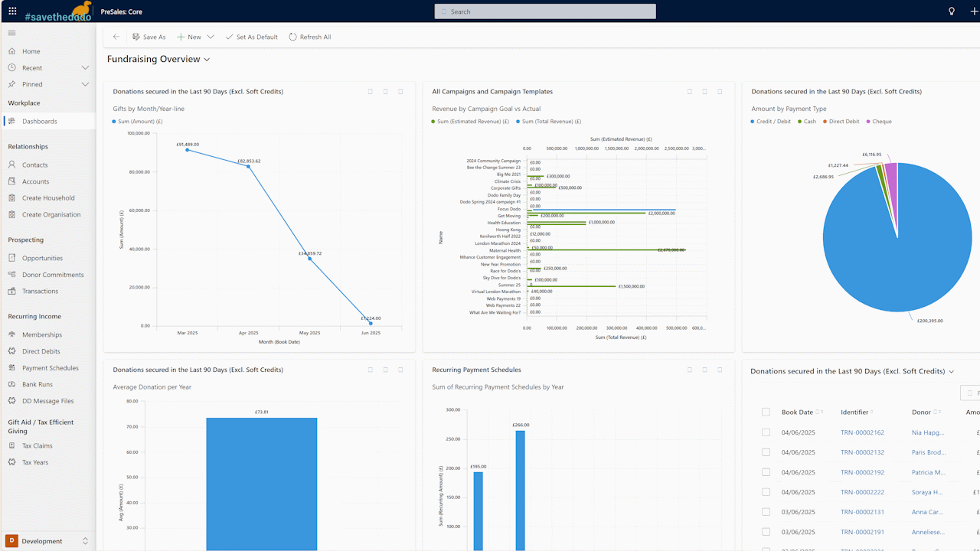Open Direct Debits in the sidebar
980x551 pixels.
pos(47,351)
